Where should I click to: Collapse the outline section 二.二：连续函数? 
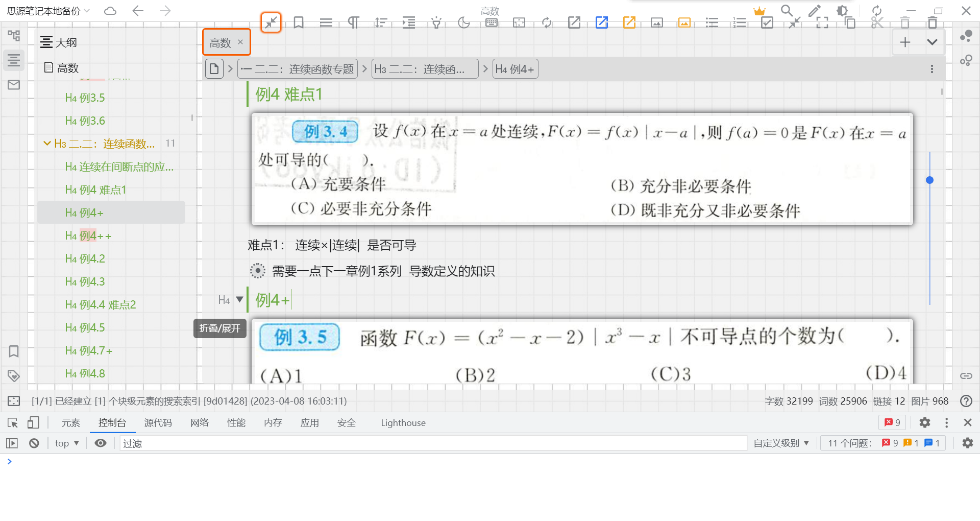point(47,144)
